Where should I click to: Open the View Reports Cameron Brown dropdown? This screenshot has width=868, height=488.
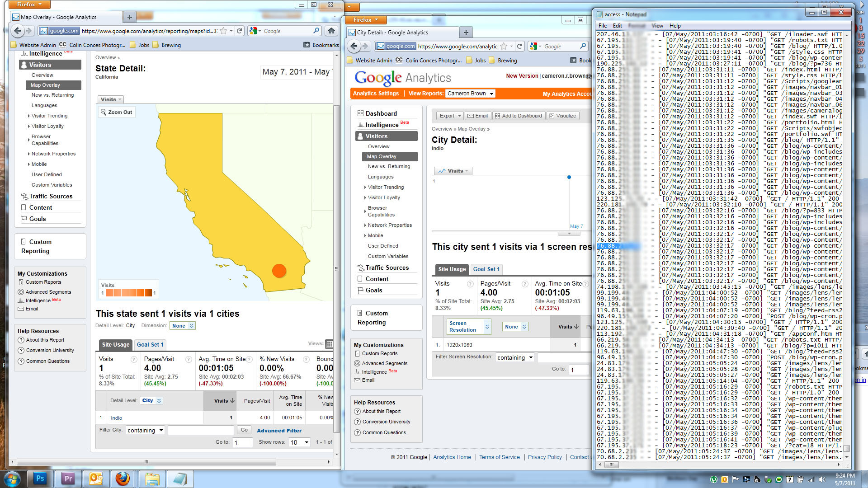(470, 94)
